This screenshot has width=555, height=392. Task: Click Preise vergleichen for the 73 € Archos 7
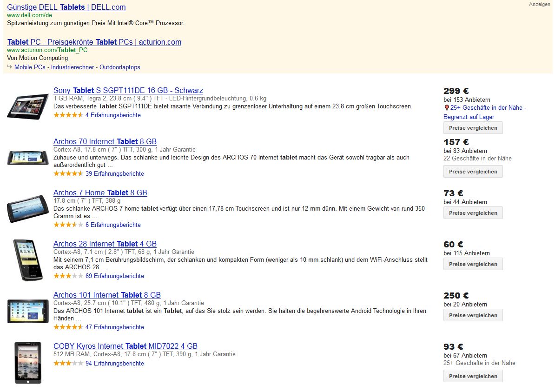[x=473, y=213]
